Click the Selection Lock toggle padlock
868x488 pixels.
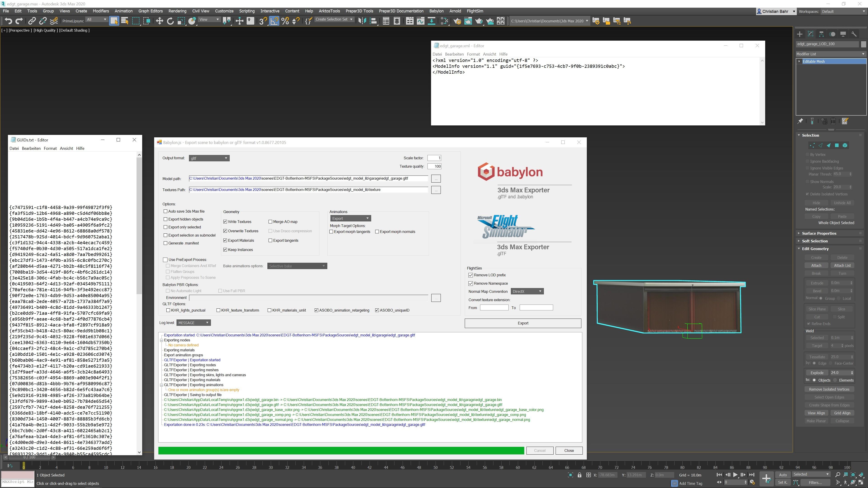click(x=579, y=475)
